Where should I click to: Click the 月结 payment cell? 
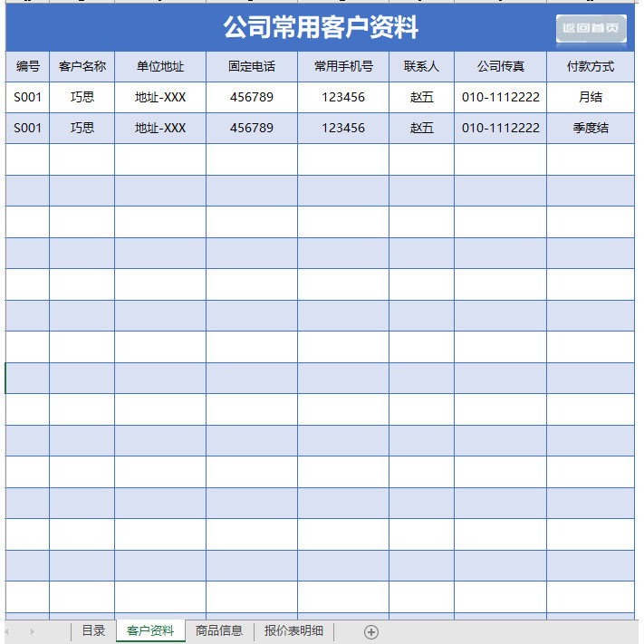point(591,97)
